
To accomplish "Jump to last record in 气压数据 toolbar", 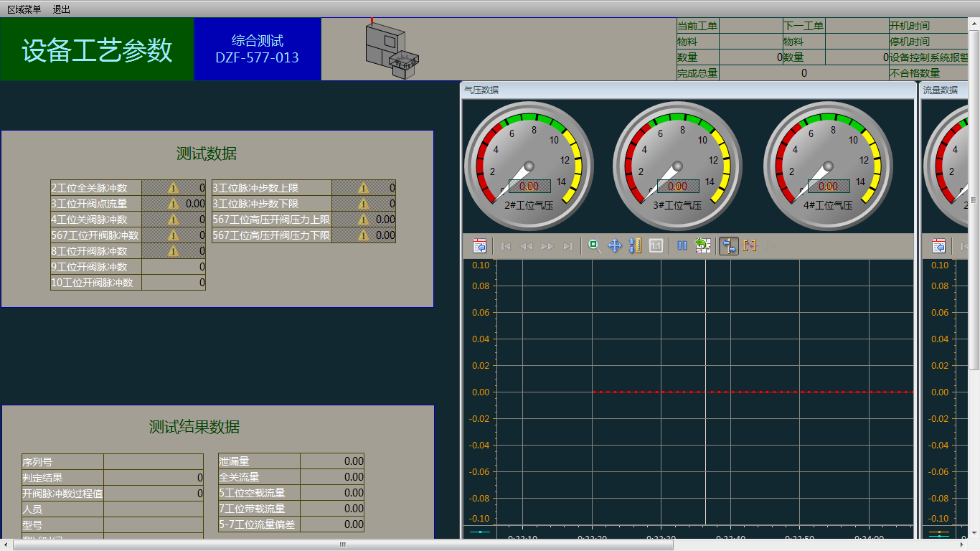I will [568, 246].
